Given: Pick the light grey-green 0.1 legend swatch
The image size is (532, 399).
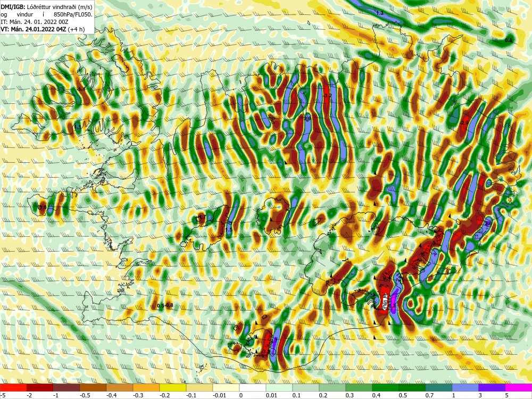Looking at the screenshot, I should click(306, 387).
